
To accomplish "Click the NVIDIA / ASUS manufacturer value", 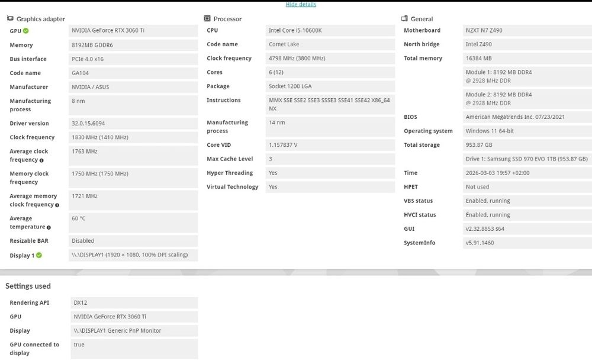I will point(133,87).
